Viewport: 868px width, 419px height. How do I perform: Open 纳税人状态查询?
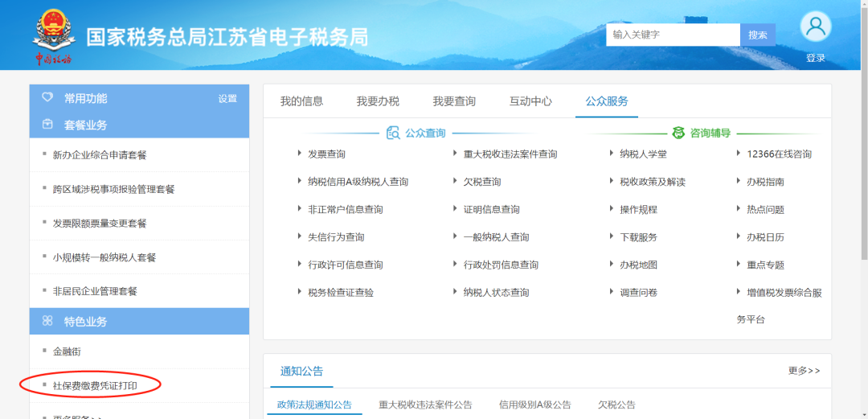pos(496,293)
